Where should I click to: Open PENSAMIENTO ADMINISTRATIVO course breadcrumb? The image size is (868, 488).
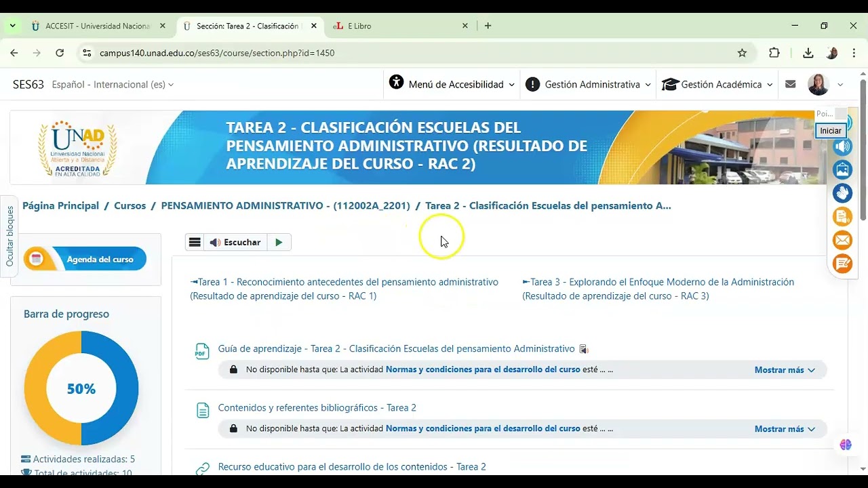pyautogui.click(x=285, y=205)
